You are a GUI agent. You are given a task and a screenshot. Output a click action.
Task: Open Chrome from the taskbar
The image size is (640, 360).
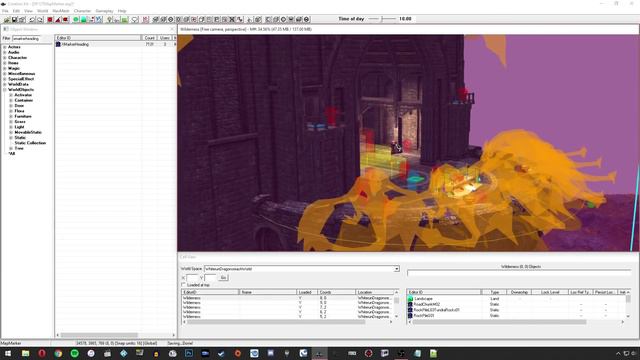click(x=58, y=353)
